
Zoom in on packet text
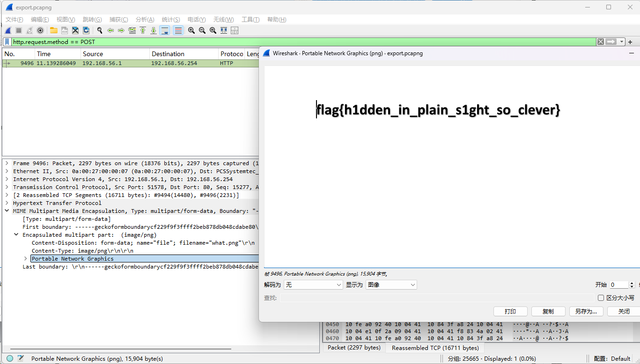191,30
